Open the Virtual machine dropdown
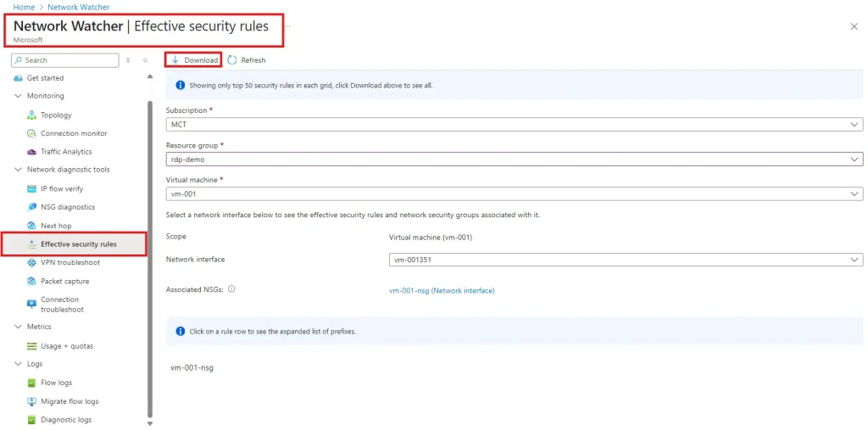868x431 pixels. pos(514,193)
